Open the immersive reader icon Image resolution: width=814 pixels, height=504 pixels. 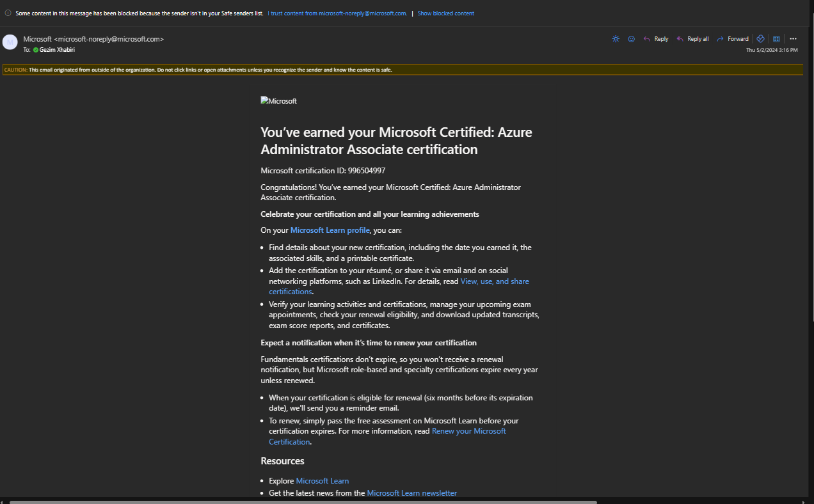point(776,39)
